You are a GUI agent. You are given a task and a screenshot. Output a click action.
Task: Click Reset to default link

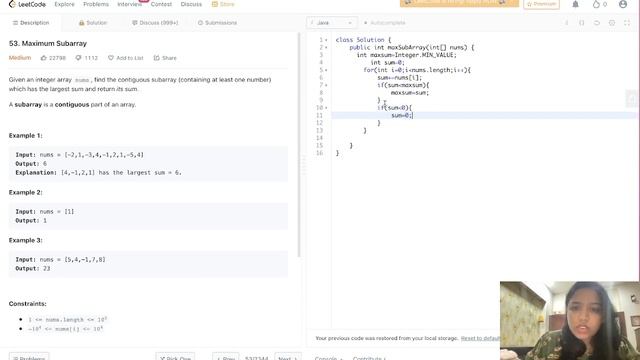[480, 338]
